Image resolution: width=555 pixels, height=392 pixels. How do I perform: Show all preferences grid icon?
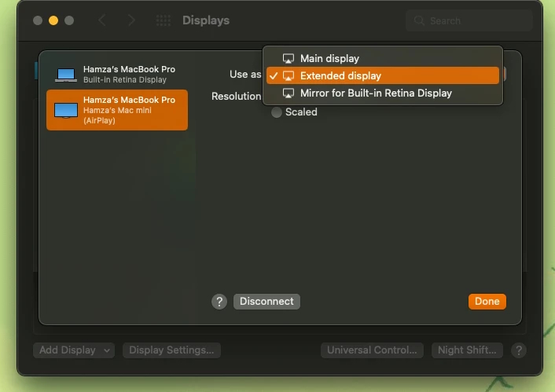pyautogui.click(x=164, y=20)
